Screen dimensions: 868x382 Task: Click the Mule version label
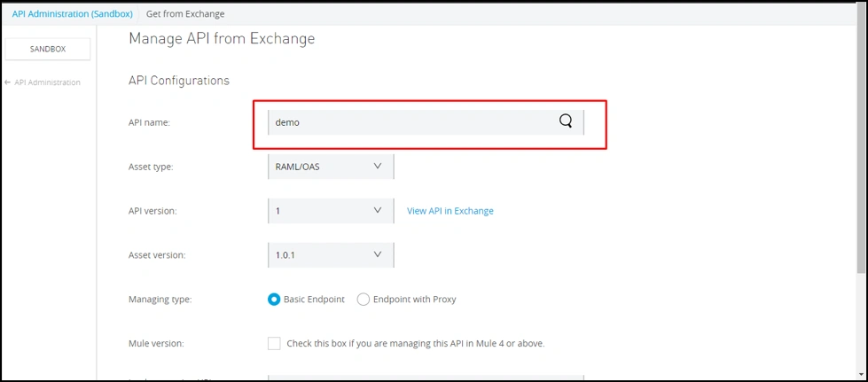156,343
